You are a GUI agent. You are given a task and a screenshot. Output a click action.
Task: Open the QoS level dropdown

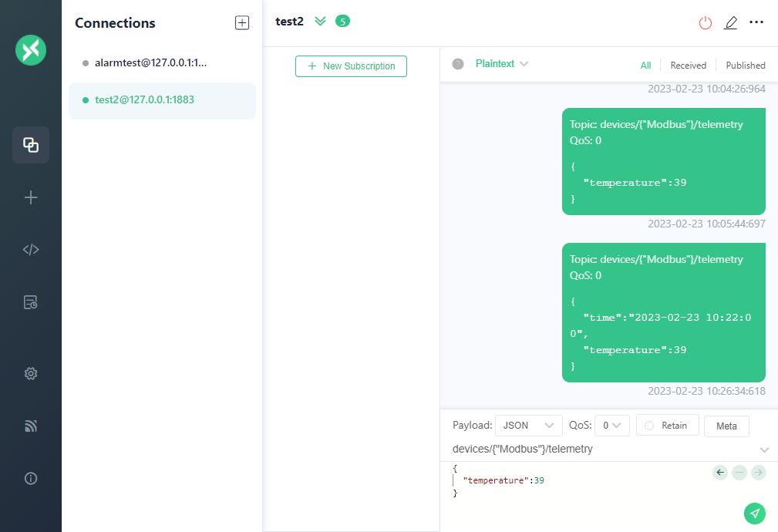[613, 426]
